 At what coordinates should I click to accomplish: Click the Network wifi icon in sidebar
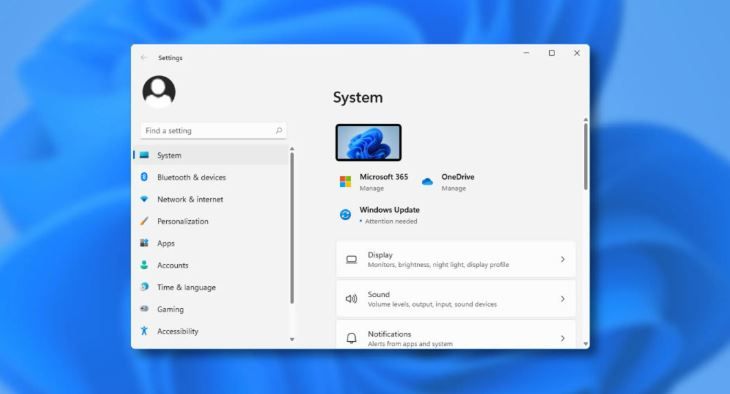pos(144,199)
